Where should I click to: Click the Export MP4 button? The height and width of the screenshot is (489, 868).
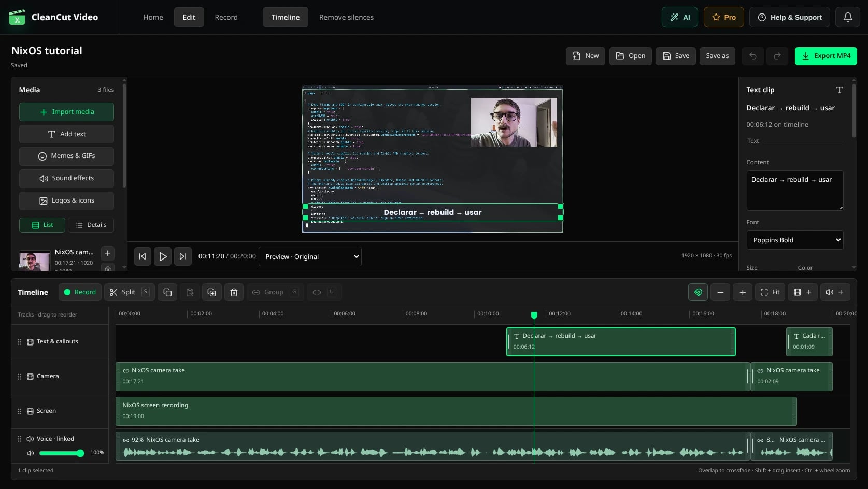coord(826,56)
